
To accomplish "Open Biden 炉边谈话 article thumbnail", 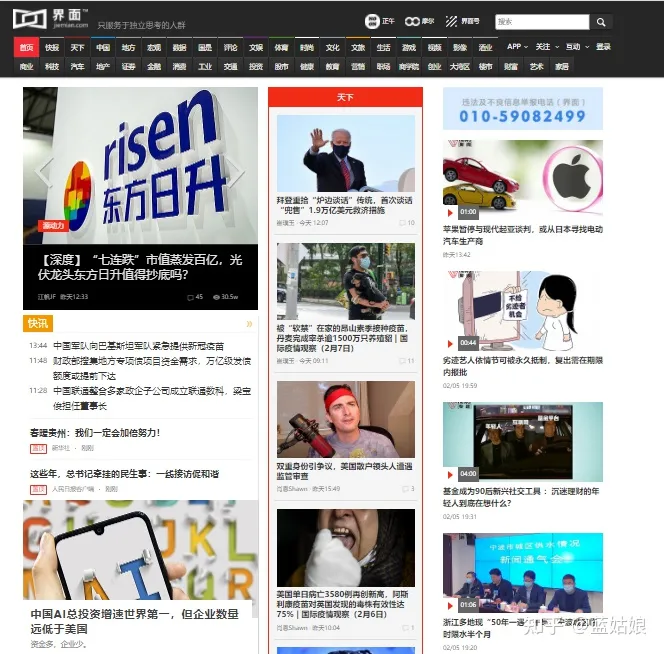I will (x=346, y=153).
